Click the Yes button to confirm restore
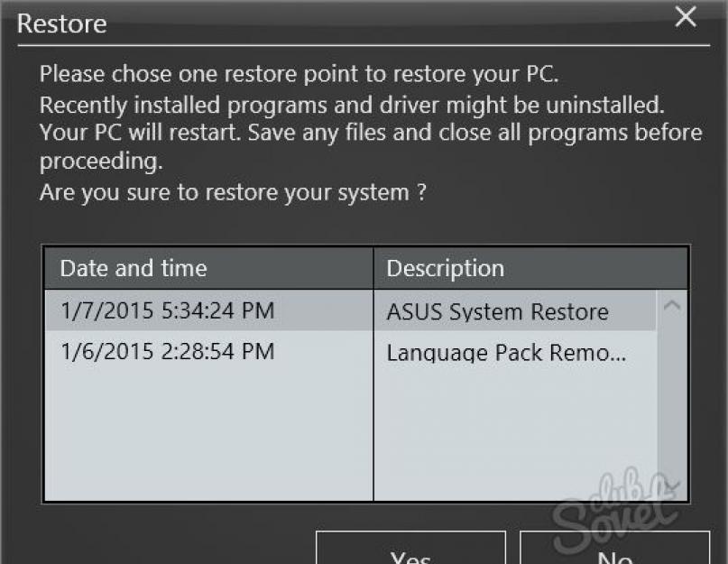This screenshot has width=728, height=564. pyautogui.click(x=410, y=550)
